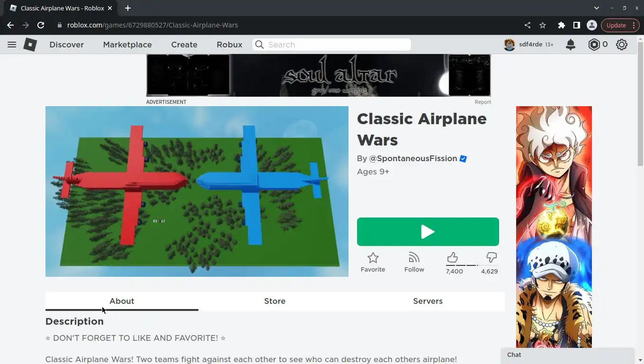Open the Robux menu item

coord(230,45)
